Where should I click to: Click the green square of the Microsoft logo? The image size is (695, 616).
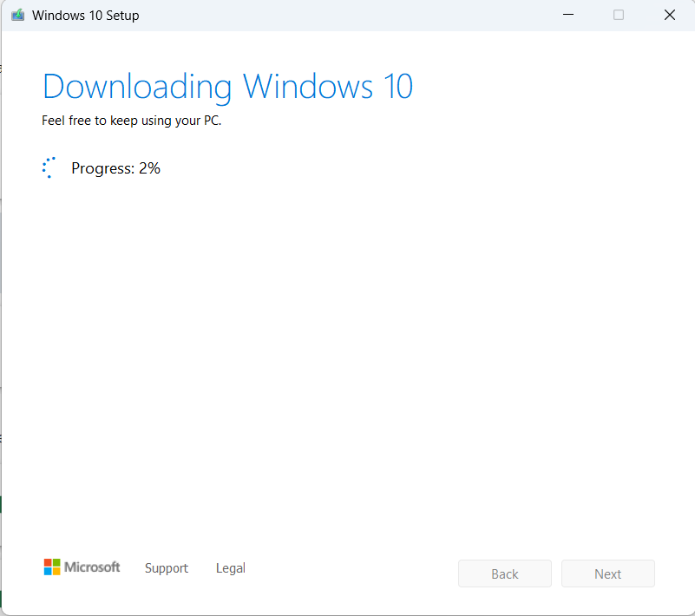[x=56, y=562]
